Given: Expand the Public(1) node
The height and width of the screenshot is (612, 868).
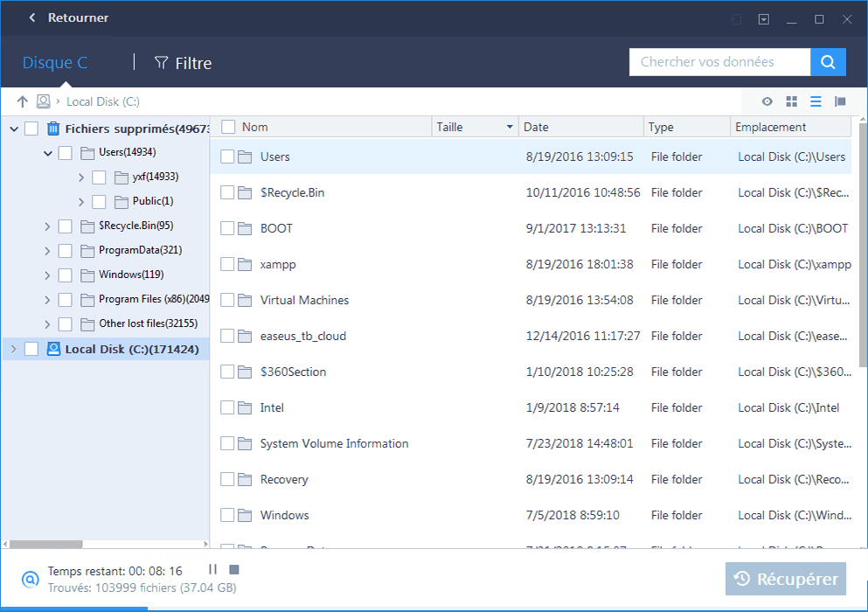Looking at the screenshot, I should tap(80, 202).
